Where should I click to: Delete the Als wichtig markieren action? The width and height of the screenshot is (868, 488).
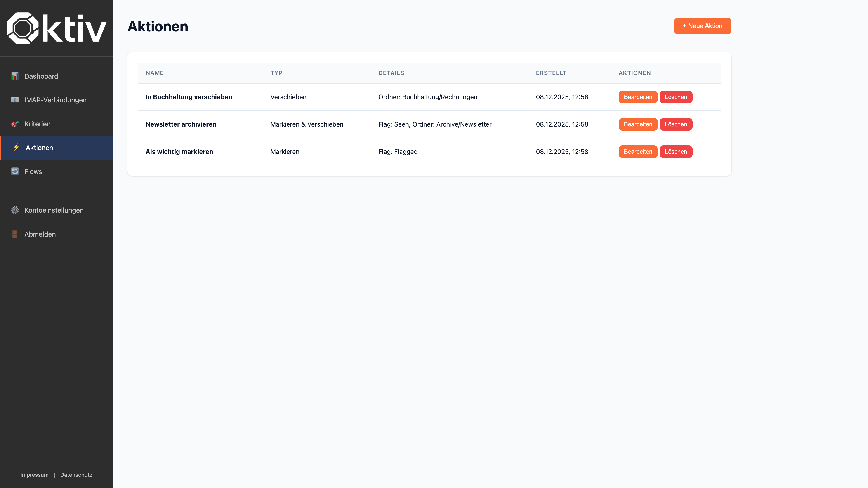(676, 152)
